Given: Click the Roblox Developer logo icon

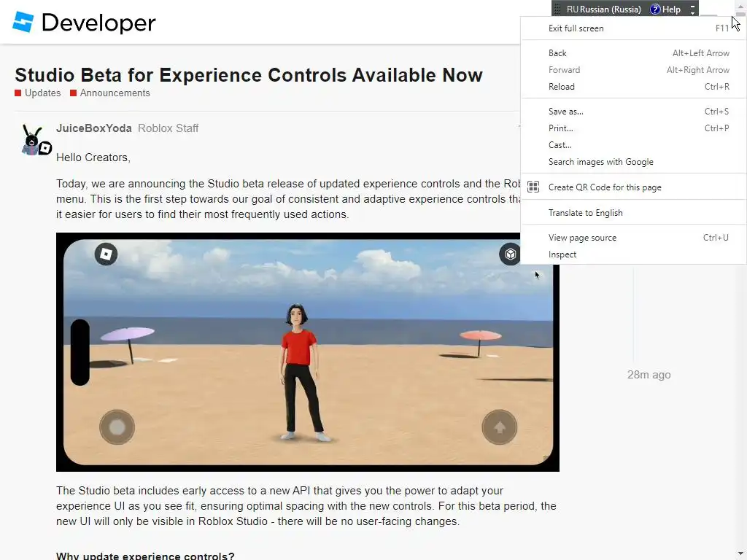Looking at the screenshot, I should click(x=23, y=22).
